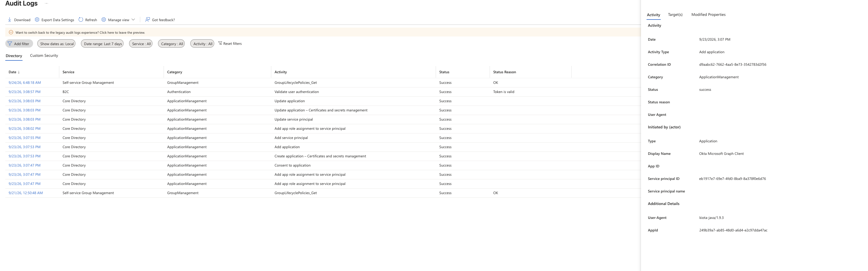Open the Target(s) tab in details pane

[675, 14]
